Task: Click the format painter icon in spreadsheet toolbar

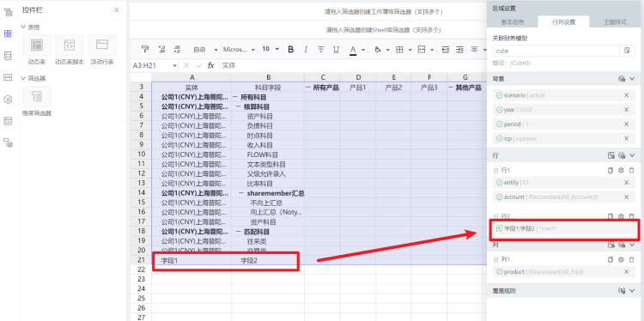Action: click(x=144, y=49)
